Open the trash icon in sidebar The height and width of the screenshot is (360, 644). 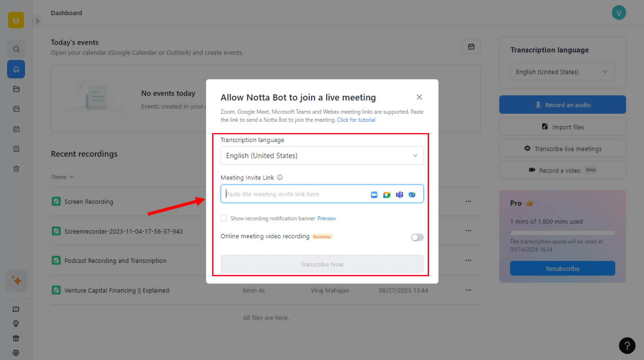[x=16, y=169]
